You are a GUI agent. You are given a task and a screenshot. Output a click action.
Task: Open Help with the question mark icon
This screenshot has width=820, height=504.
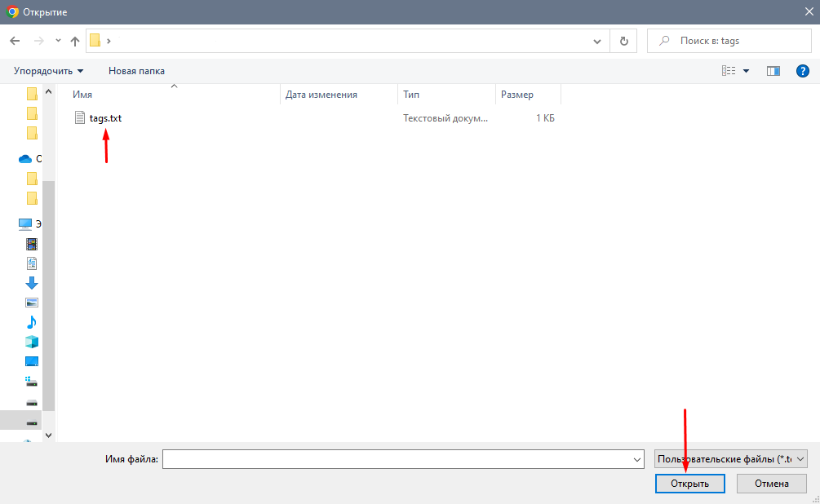(802, 71)
